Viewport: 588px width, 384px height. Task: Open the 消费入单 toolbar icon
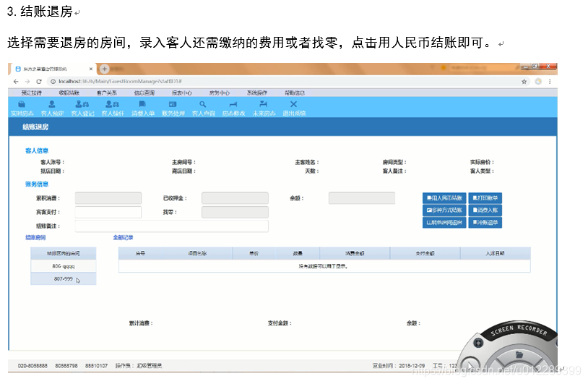pyautogui.click(x=143, y=108)
